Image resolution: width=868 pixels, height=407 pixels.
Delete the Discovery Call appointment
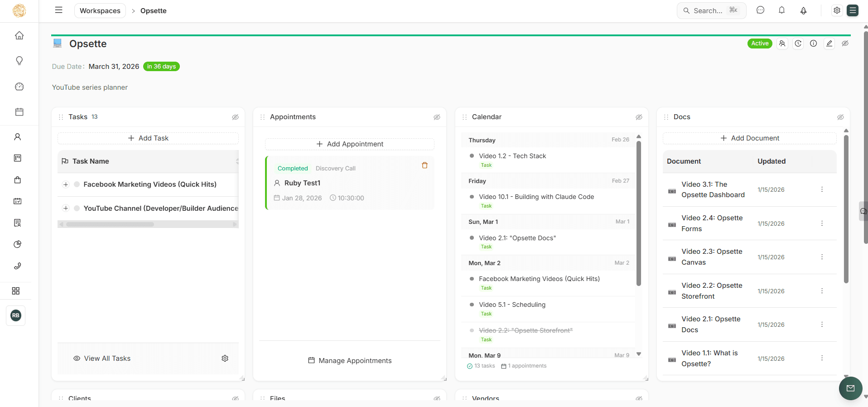click(x=425, y=165)
